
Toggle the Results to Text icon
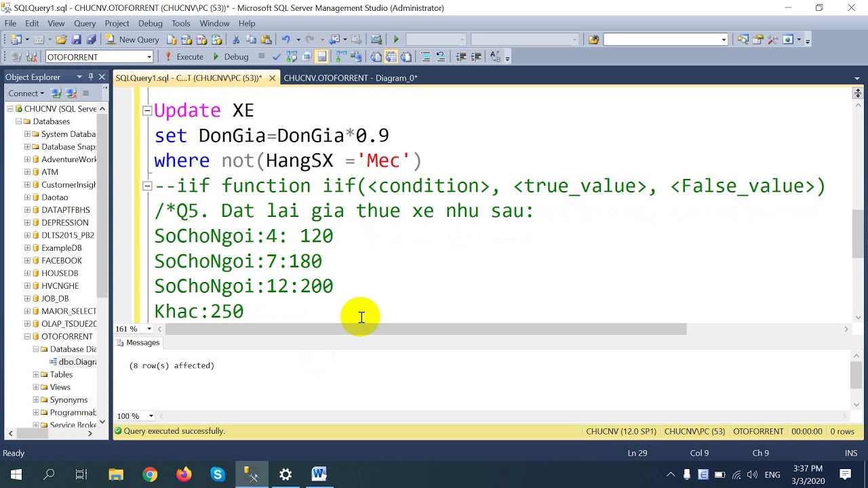click(376, 57)
